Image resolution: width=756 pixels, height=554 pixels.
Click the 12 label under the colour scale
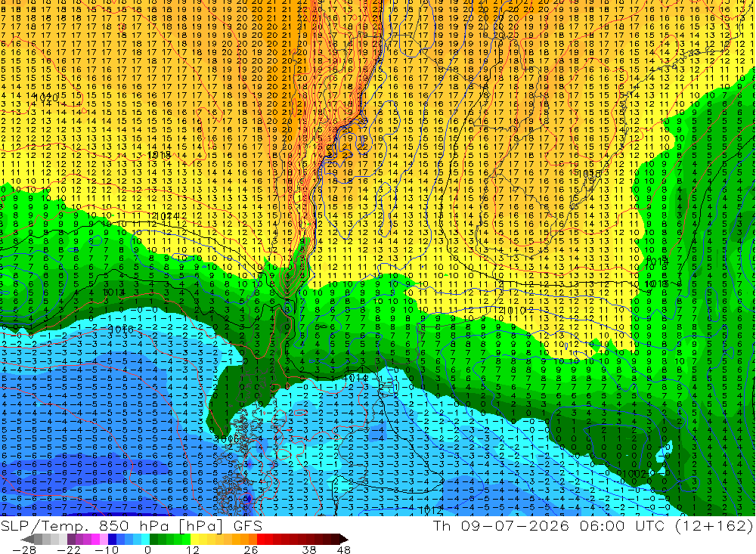(192, 550)
